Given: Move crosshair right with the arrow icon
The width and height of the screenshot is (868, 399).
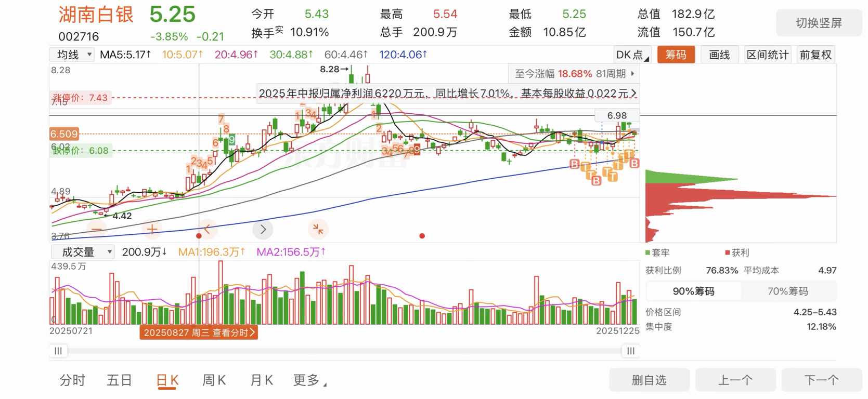Looking at the screenshot, I should click(x=263, y=229).
